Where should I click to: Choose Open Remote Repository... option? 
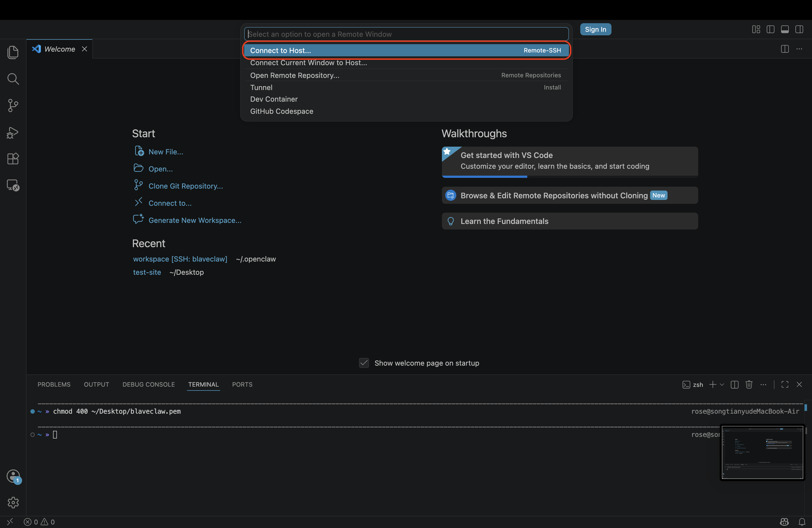coord(406,75)
